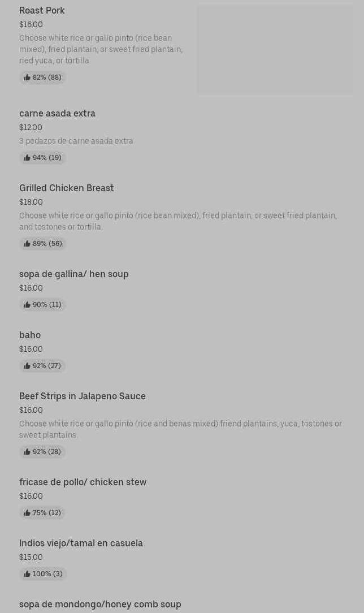
Task: Click the $15.00 price of Indios viejo
Action: tap(31, 557)
